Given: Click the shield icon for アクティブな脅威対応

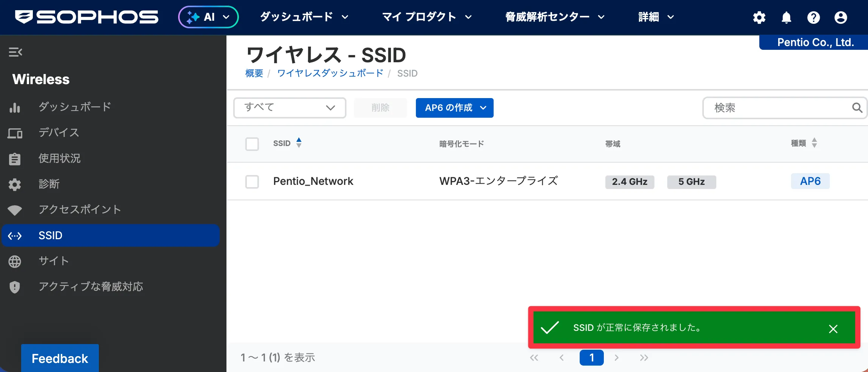Looking at the screenshot, I should (x=15, y=287).
